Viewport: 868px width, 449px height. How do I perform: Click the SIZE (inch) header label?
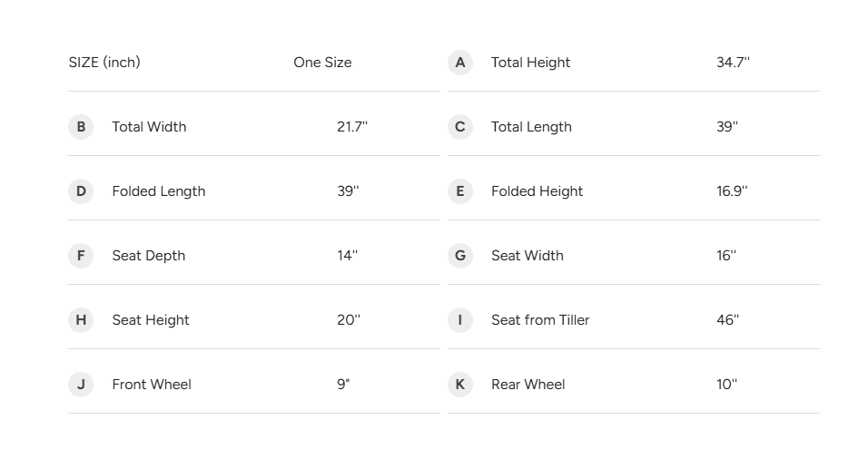pos(104,63)
